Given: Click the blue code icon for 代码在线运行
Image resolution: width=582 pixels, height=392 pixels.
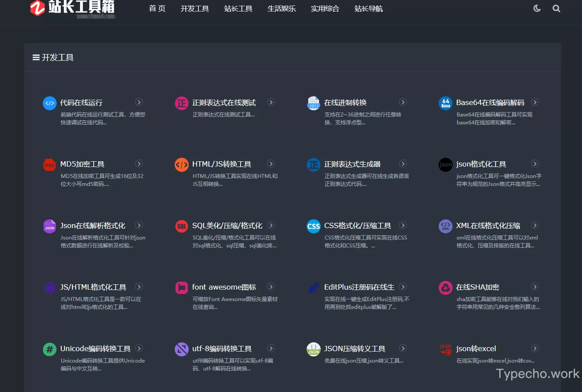Looking at the screenshot, I should point(50,103).
